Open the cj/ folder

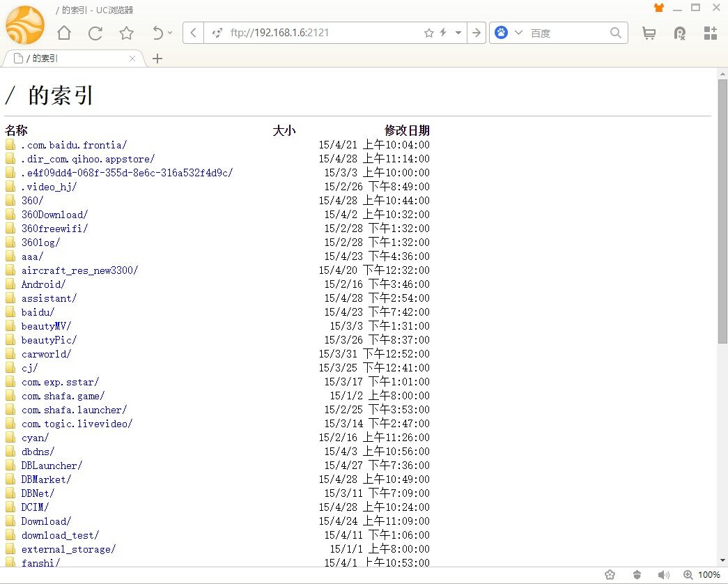(x=29, y=368)
